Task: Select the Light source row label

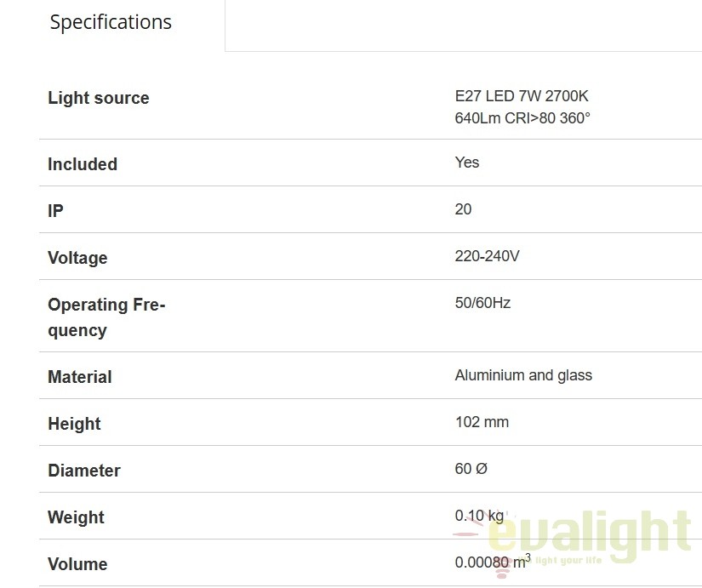Action: (99, 98)
